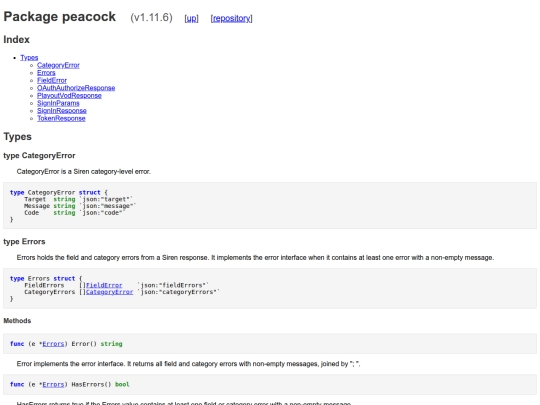Go to SignInResponse in the index
Viewport: 540px width, 405px height.
pos(62,111)
